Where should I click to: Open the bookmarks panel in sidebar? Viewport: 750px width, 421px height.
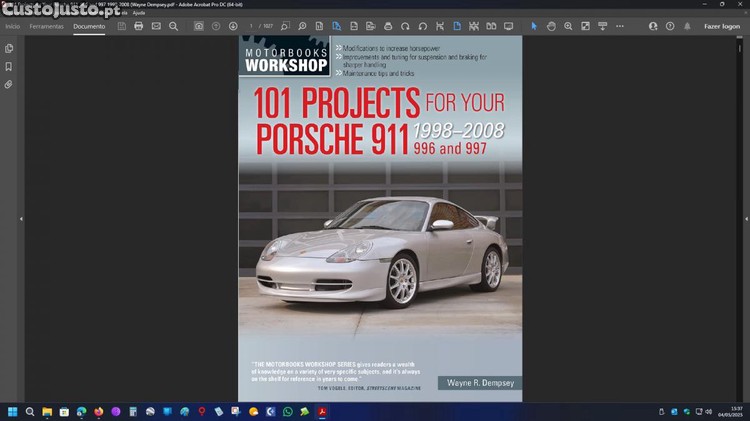pyautogui.click(x=9, y=66)
